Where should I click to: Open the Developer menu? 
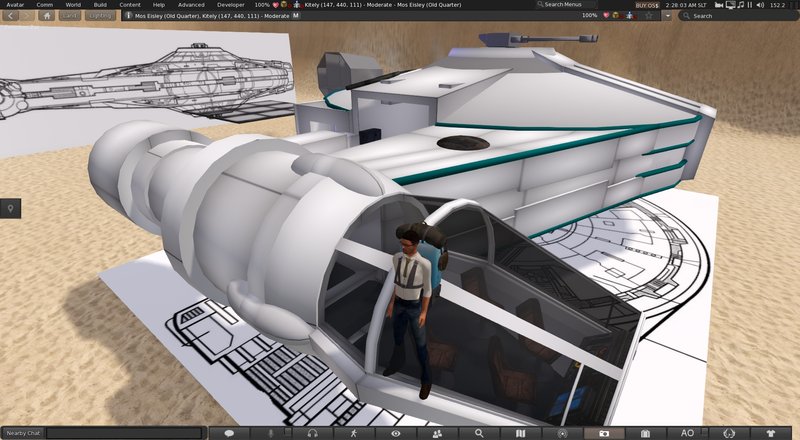[x=231, y=5]
